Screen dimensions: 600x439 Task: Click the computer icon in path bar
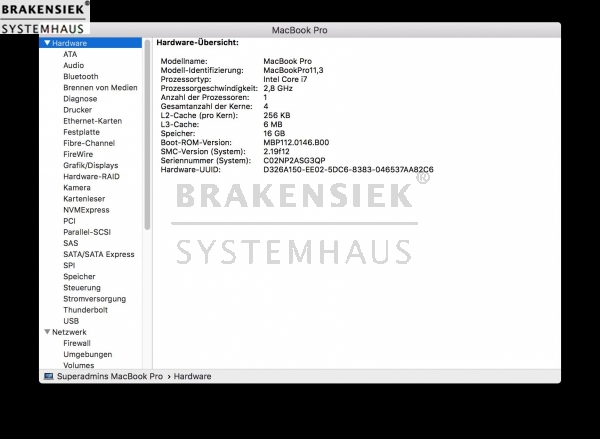tap(49, 376)
